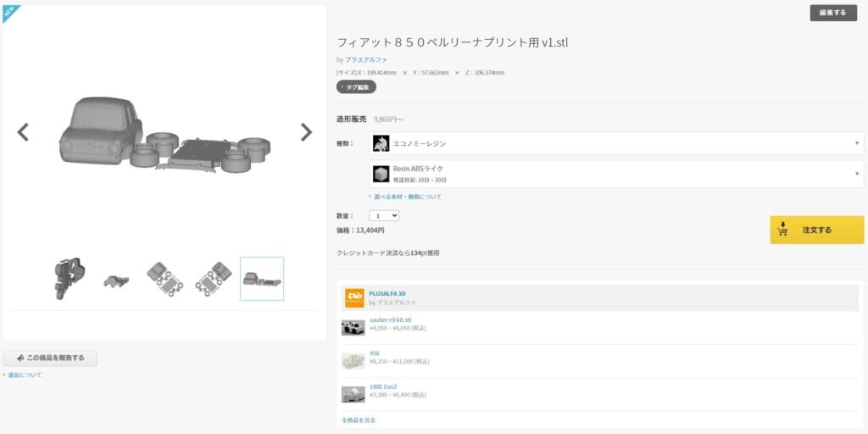The width and height of the screenshot is (868, 434).
Task: Click the この商品を報告する report button
Action: (50, 358)
